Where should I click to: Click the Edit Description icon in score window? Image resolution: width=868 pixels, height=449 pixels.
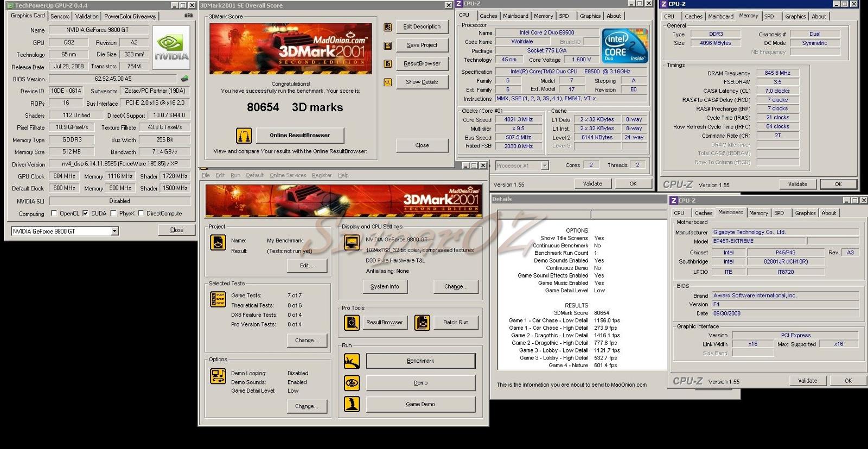[x=388, y=27]
